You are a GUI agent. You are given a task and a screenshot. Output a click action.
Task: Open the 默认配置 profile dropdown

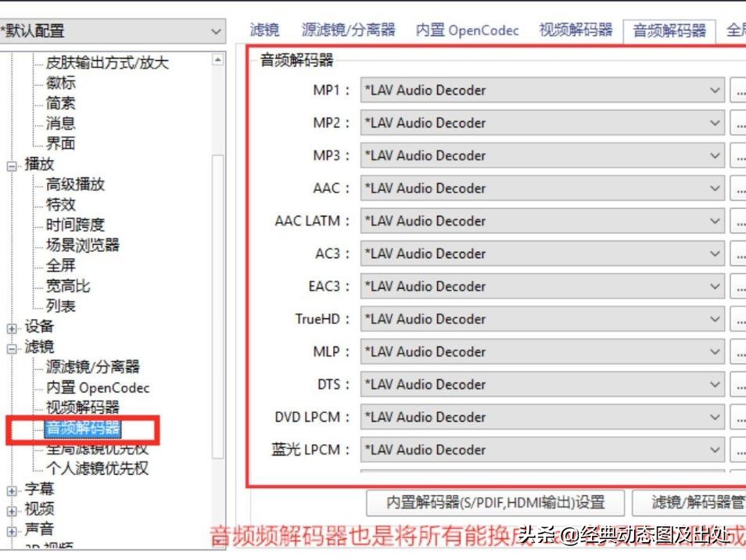pyautogui.click(x=216, y=31)
